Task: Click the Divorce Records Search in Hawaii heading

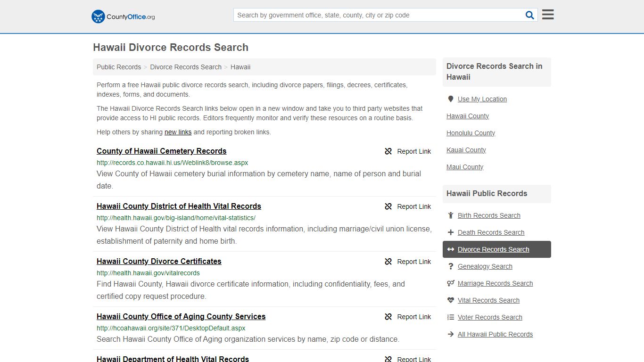Action: tap(494, 72)
